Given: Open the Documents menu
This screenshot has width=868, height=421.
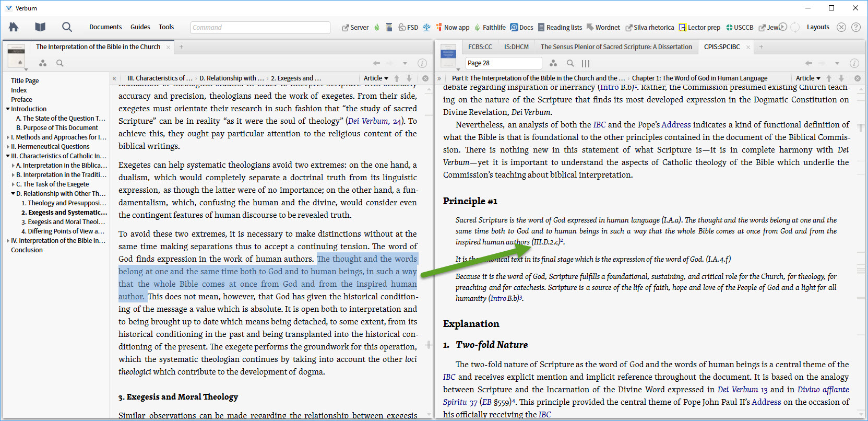Looking at the screenshot, I should pyautogui.click(x=105, y=27).
